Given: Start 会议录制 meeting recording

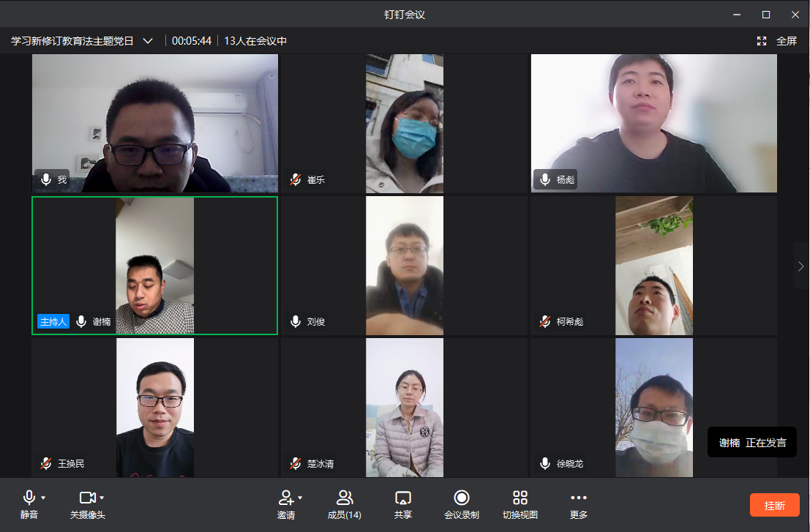Looking at the screenshot, I should click(x=461, y=498).
